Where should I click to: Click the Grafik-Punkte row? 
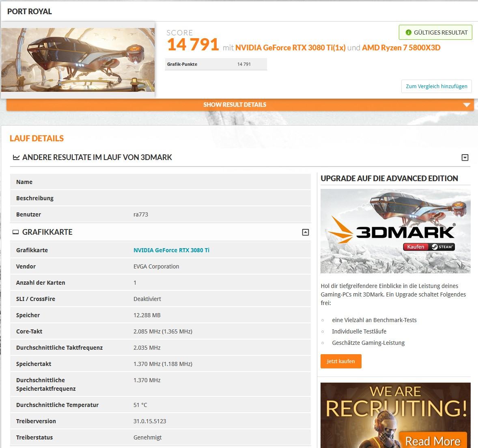coord(216,64)
